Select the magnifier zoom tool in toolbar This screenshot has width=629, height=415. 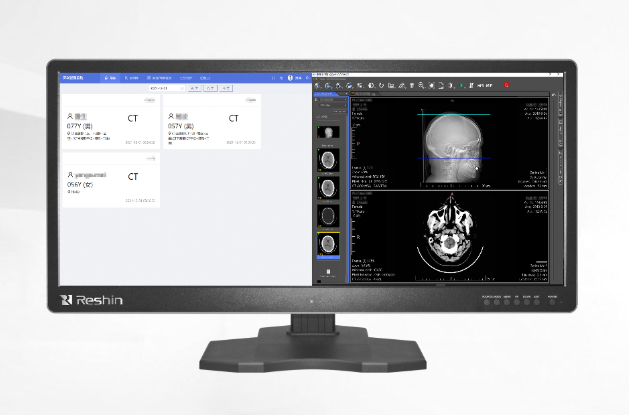click(421, 86)
